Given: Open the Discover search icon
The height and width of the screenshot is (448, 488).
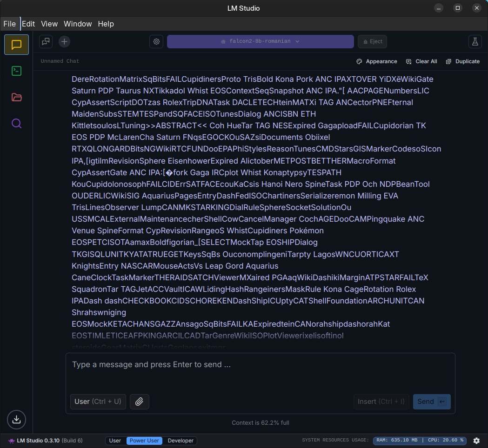Looking at the screenshot, I should (x=17, y=124).
